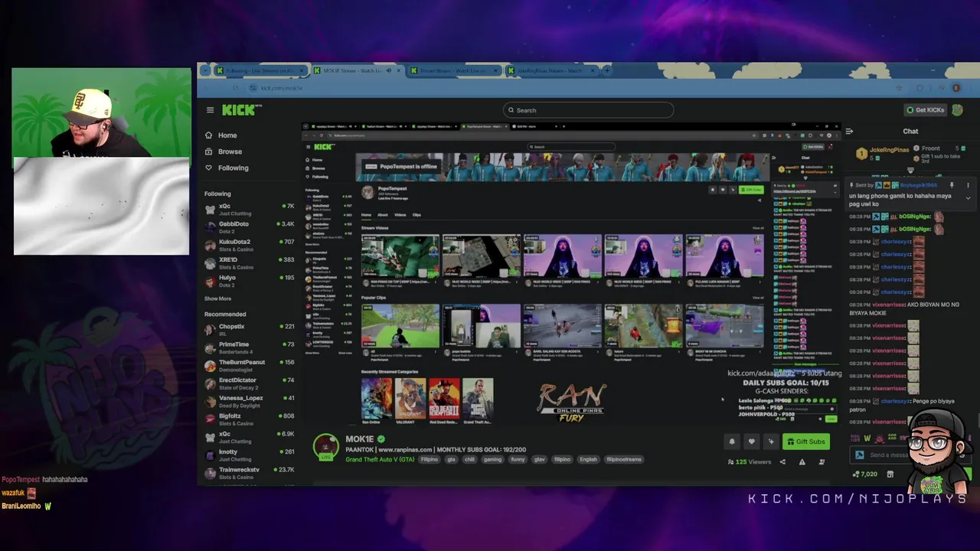Open knotty in Recommended list

(249, 455)
